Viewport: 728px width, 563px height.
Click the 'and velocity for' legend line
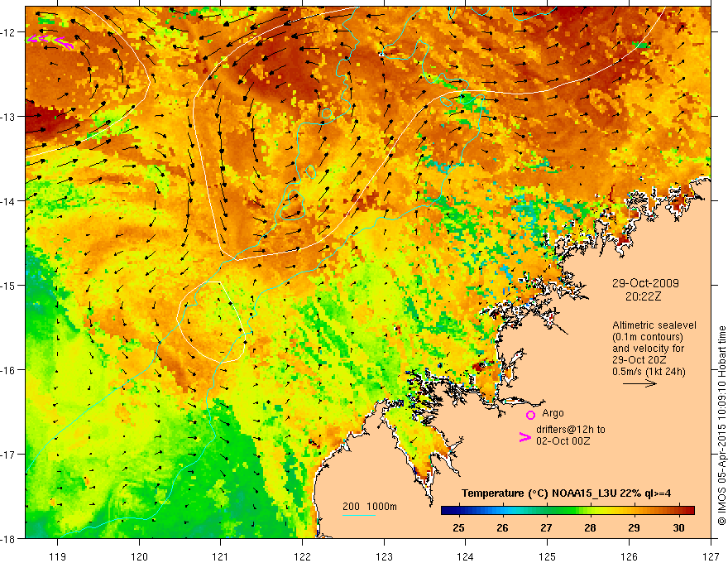click(648, 349)
